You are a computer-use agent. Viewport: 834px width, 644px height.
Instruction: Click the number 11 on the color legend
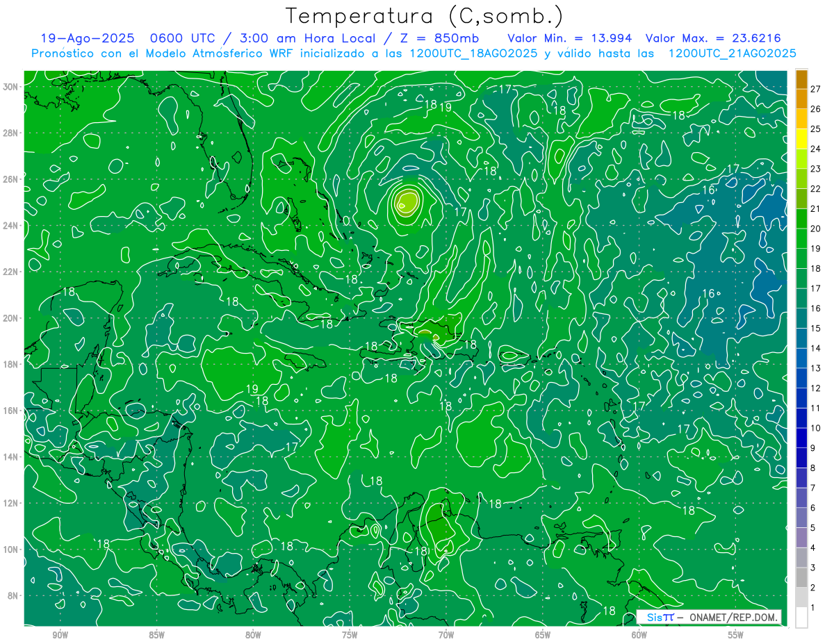tap(815, 408)
